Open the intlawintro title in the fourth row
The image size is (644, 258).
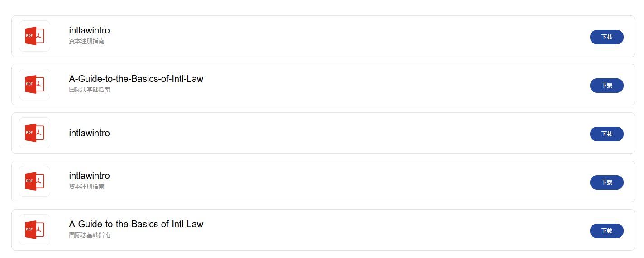89,176
